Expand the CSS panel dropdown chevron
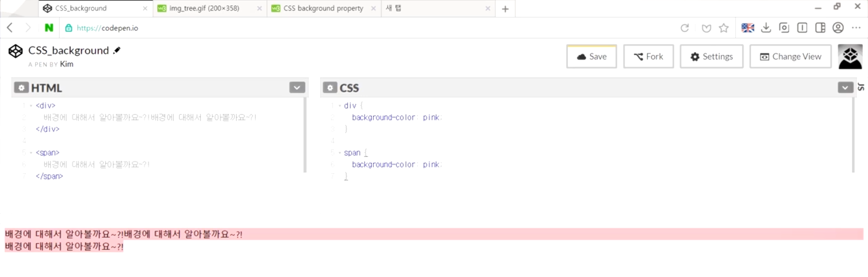868x277 pixels. point(845,88)
